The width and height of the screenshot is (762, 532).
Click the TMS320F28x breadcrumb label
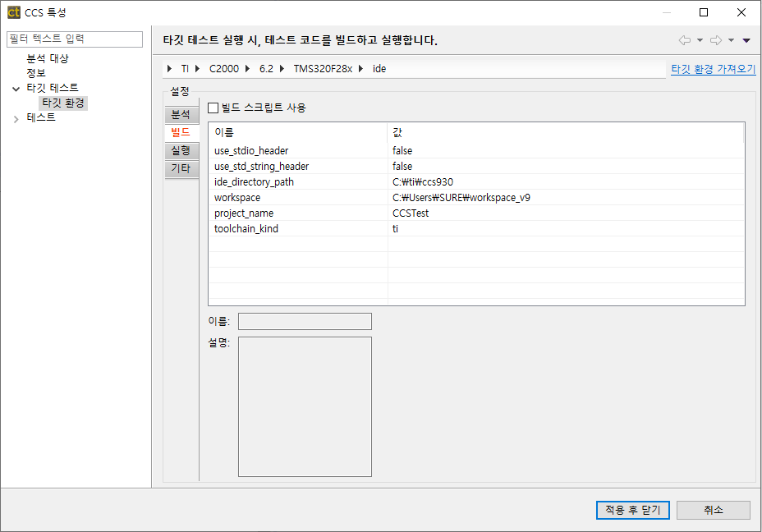(x=323, y=68)
